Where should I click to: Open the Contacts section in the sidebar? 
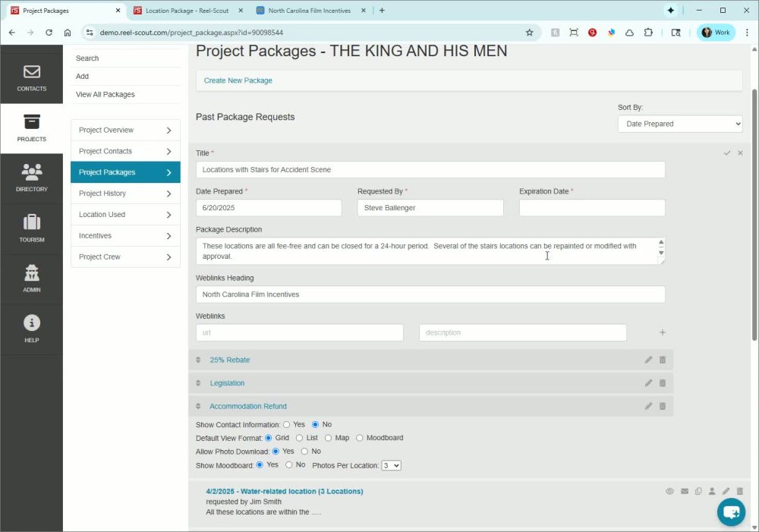coord(31,78)
